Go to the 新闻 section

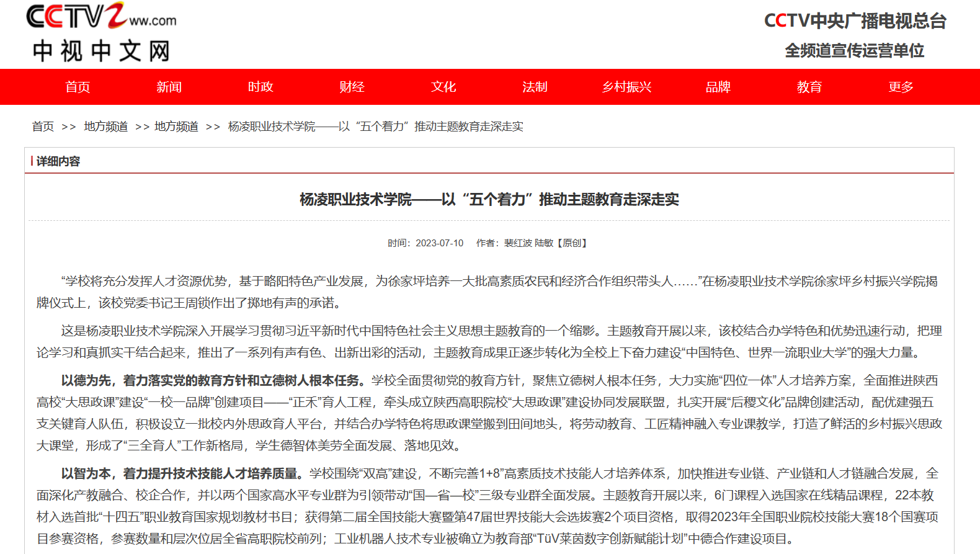pos(169,87)
